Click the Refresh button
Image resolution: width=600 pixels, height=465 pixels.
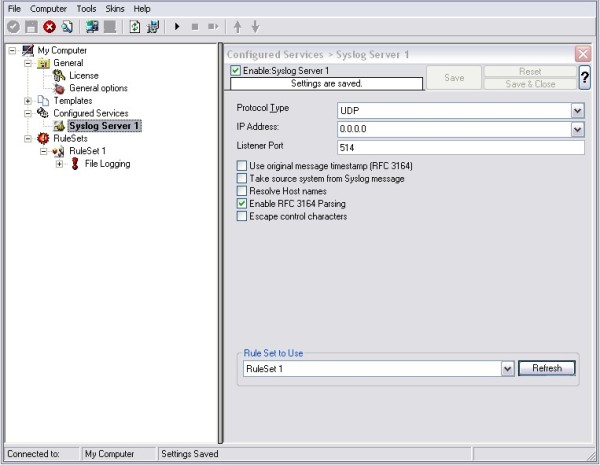(546, 368)
